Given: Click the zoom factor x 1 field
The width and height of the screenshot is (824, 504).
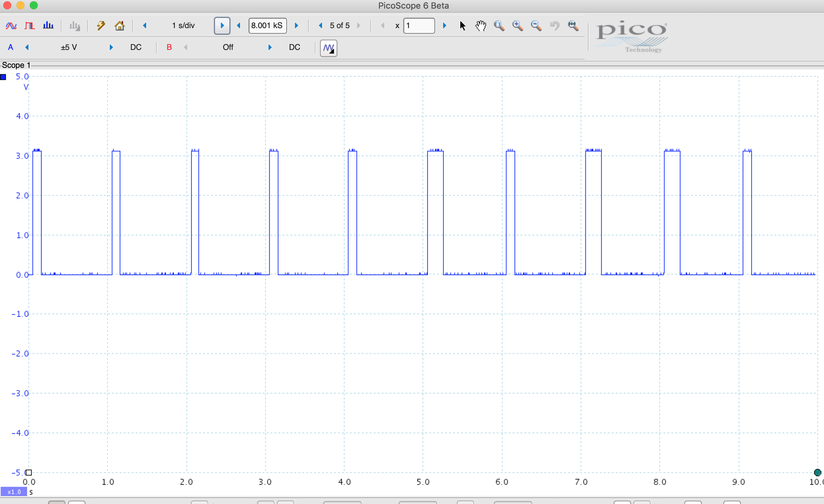Looking at the screenshot, I should pyautogui.click(x=419, y=26).
